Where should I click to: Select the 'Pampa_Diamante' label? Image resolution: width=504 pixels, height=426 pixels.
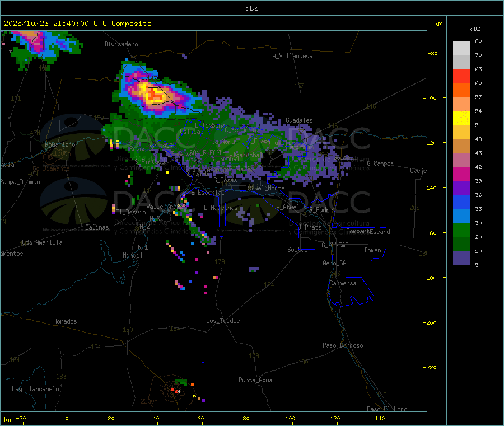[x=24, y=182]
